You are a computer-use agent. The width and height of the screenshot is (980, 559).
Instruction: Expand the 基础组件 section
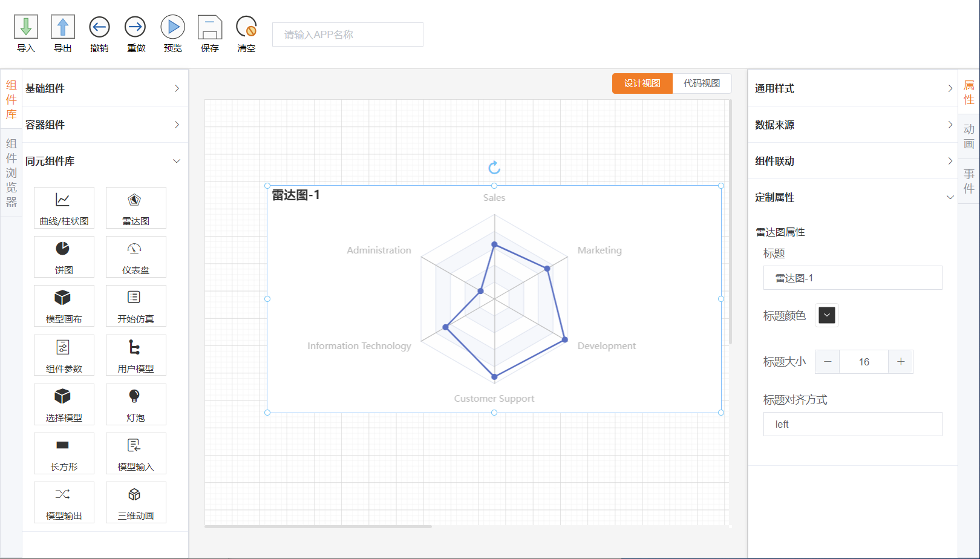(x=105, y=88)
